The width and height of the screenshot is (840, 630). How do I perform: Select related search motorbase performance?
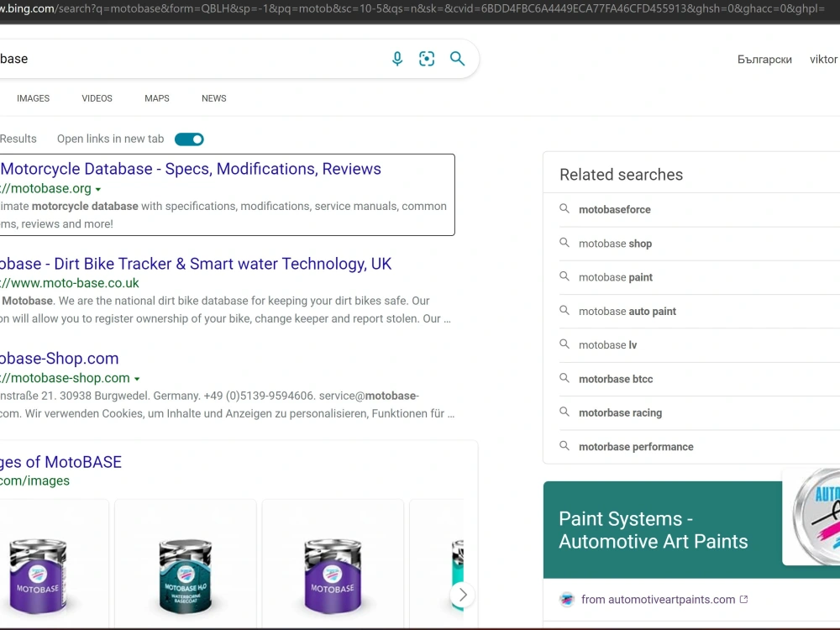point(636,447)
